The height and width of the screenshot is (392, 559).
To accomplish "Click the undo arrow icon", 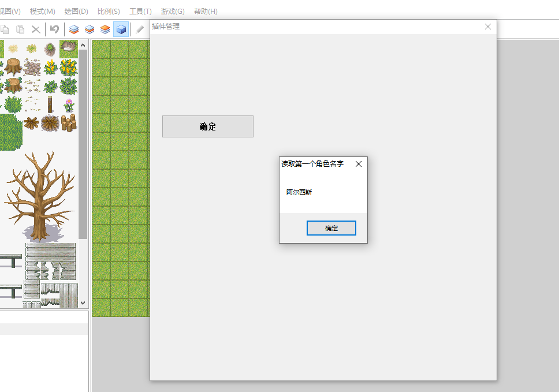I will (x=54, y=29).
